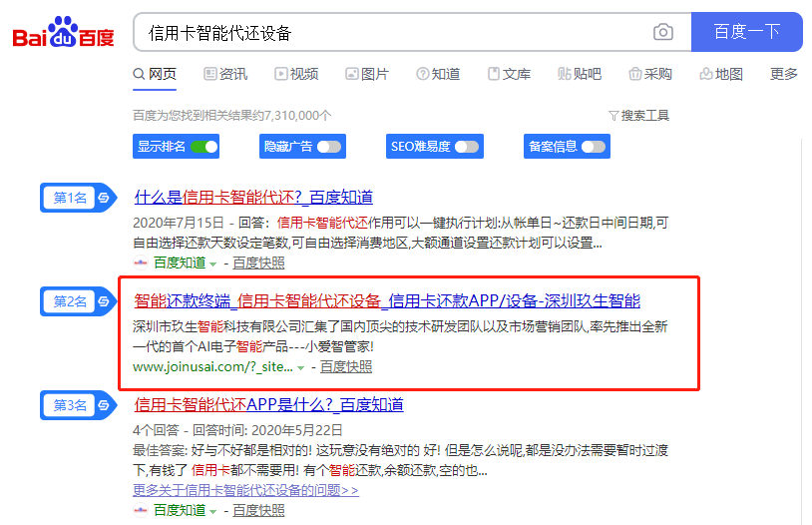Open 更多关于信用卡智能代还设备的问题 link
This screenshot has height=525, width=812.
point(245,490)
